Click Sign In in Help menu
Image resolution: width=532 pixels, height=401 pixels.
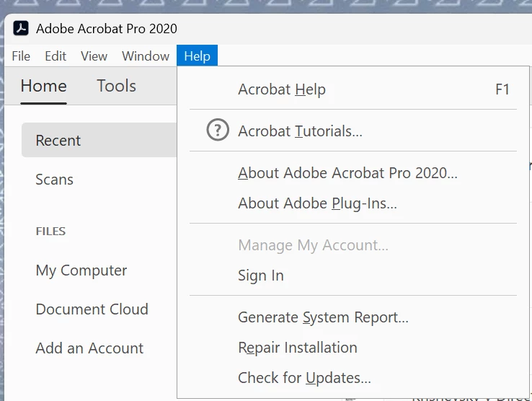[x=261, y=276]
